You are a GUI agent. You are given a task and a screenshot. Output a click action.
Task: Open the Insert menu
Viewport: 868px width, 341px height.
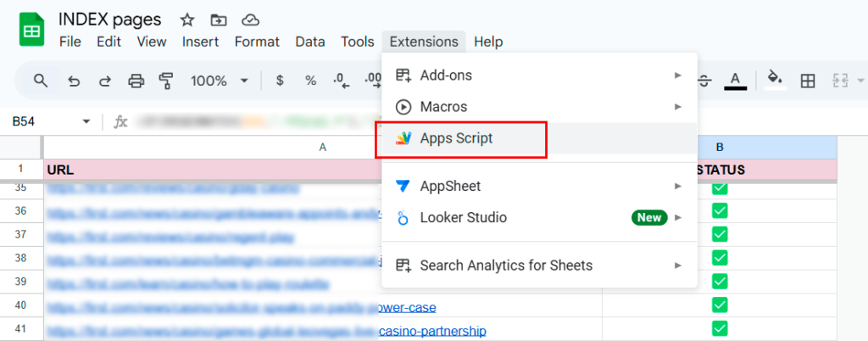200,42
